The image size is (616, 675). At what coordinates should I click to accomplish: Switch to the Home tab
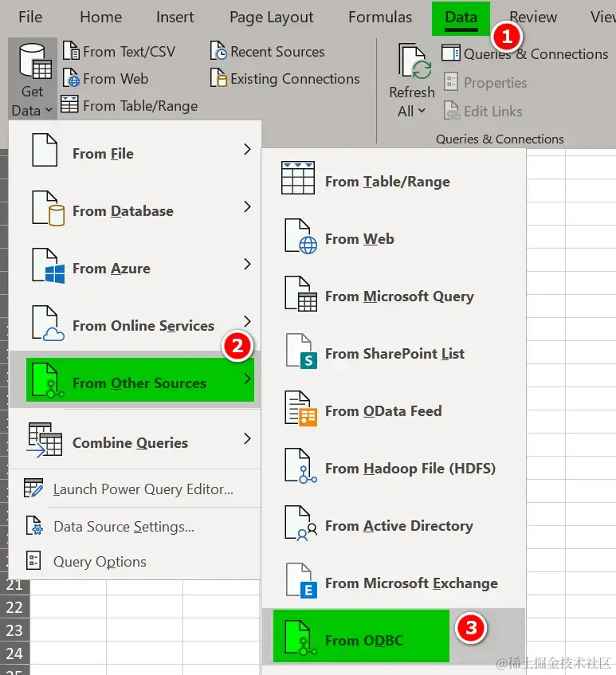point(100,18)
